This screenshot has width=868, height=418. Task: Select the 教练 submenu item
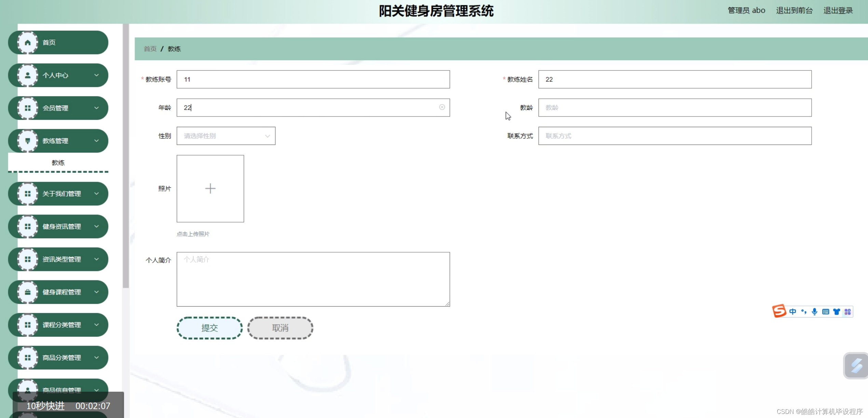point(58,163)
